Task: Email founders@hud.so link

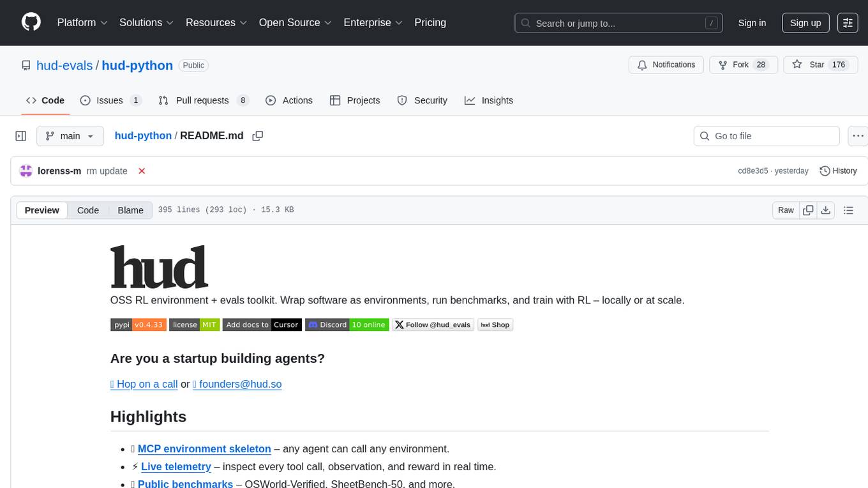Action: click(x=237, y=384)
